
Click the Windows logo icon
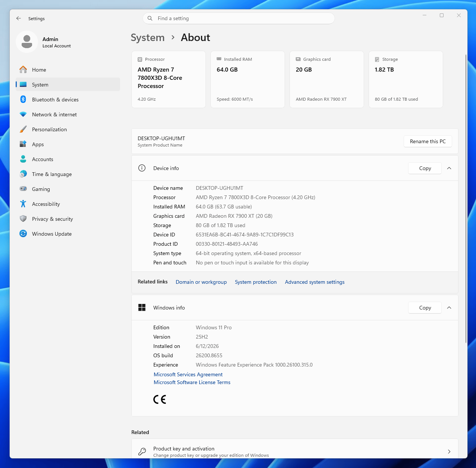[x=142, y=308]
